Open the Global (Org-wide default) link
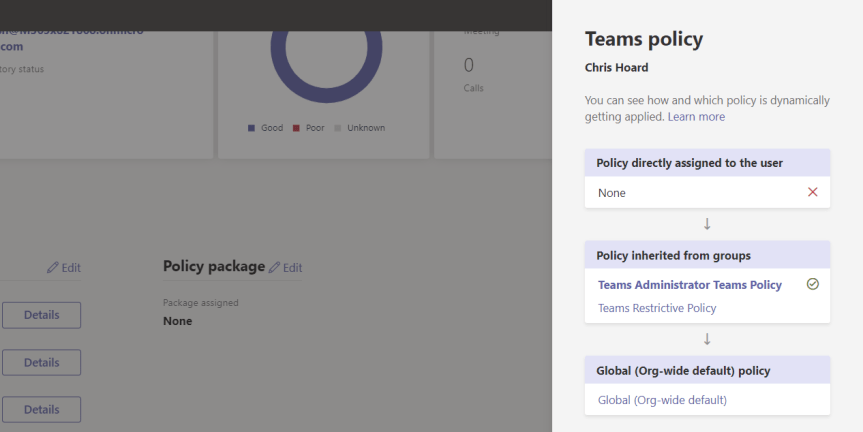 pos(662,400)
